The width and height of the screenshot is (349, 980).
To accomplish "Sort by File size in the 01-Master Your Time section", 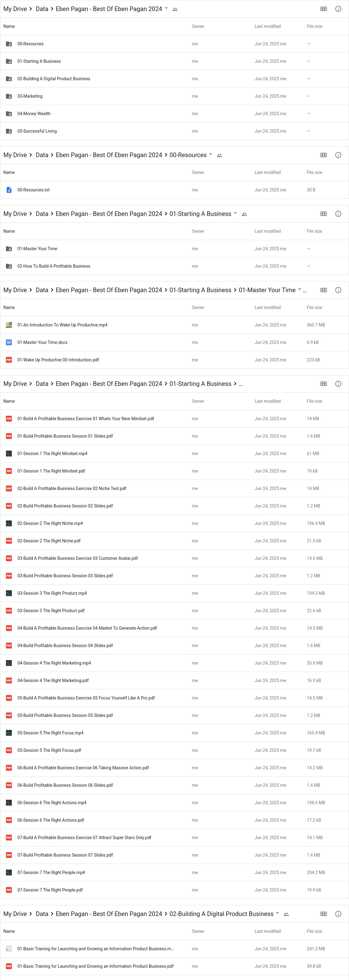I will 314,307.
